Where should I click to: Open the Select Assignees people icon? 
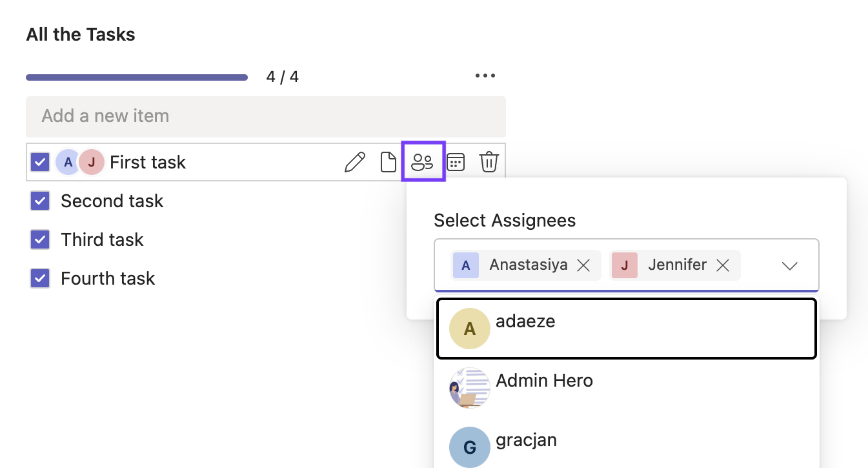coord(422,162)
